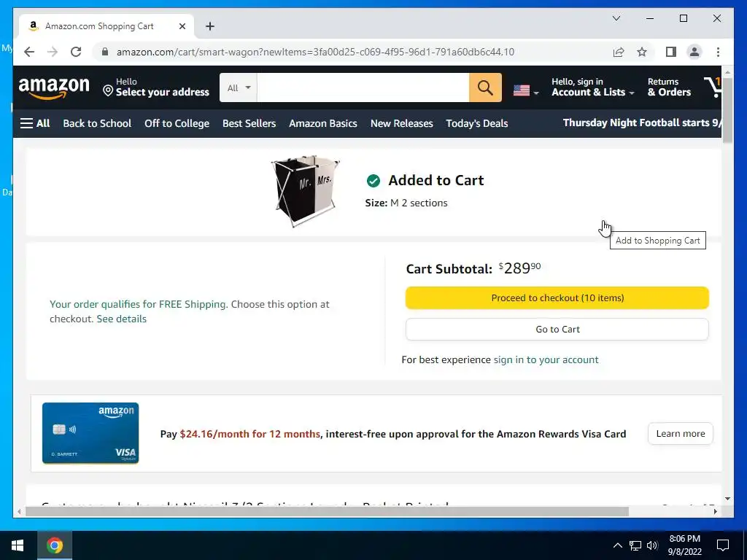Show hidden tray icons
Image resolution: width=747 pixels, height=560 pixels.
tap(617, 545)
